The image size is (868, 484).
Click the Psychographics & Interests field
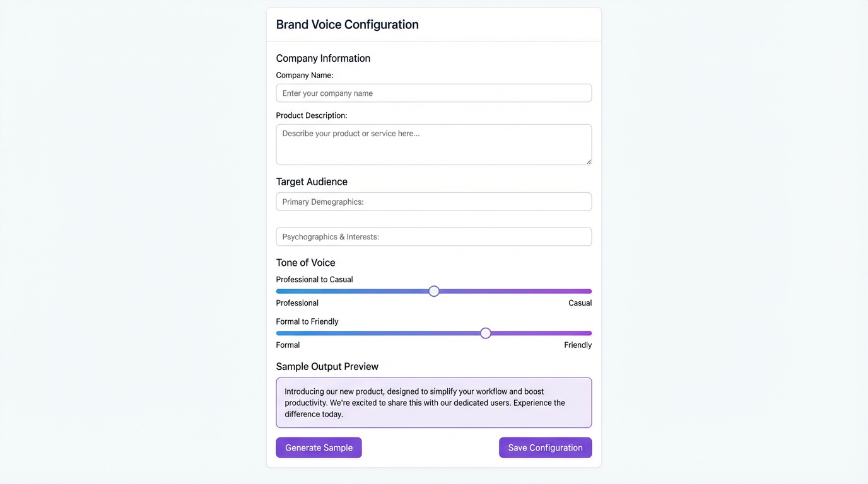pos(433,236)
